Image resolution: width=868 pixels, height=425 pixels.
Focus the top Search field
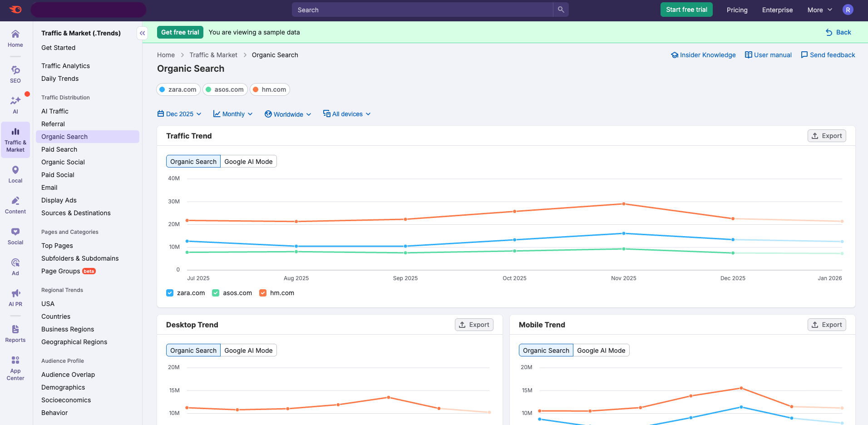[x=422, y=10]
